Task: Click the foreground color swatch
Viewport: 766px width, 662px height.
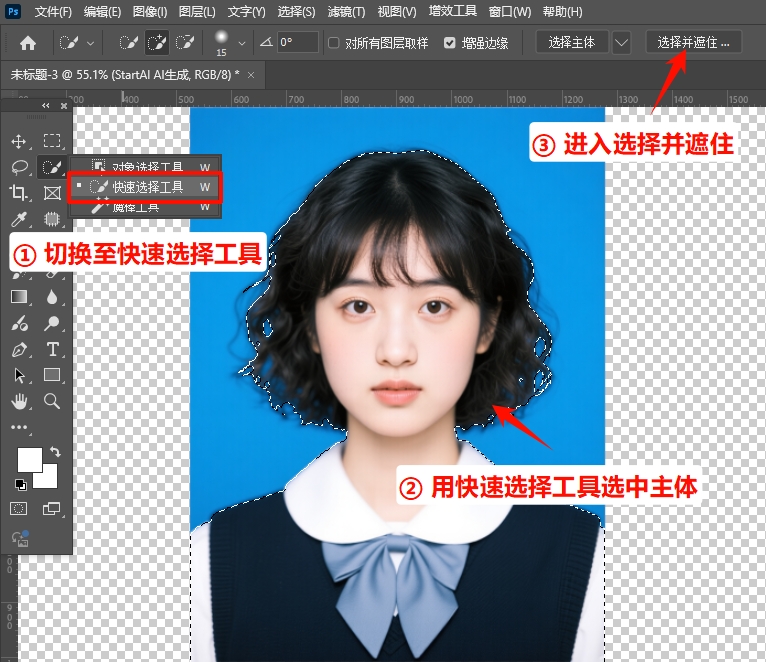Action: (x=29, y=459)
